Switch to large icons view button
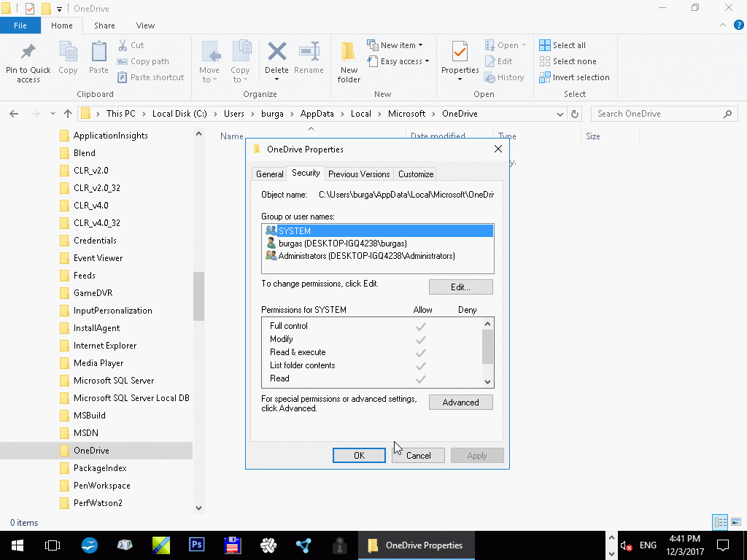This screenshot has width=747, height=560. tap(736, 522)
